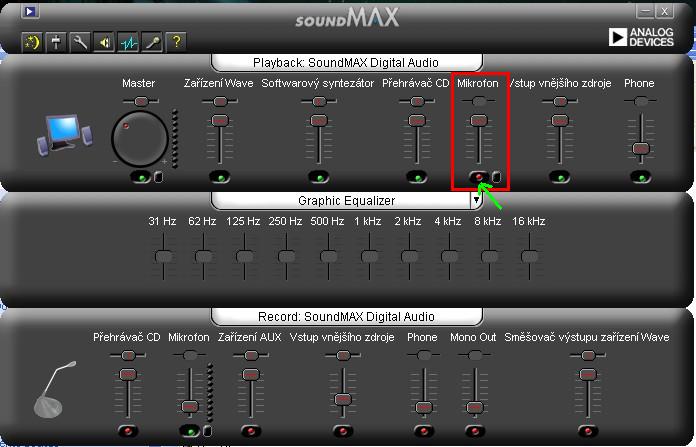Click the playback Phone volume slider handle
The image size is (696, 447).
click(641, 149)
